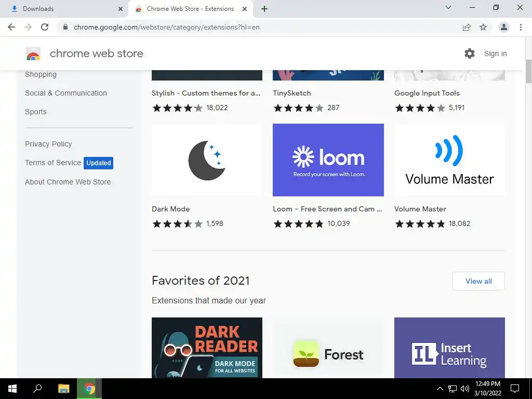Click TinySketch star rating 287
Screen dimensions: 532x399
[307, 108]
